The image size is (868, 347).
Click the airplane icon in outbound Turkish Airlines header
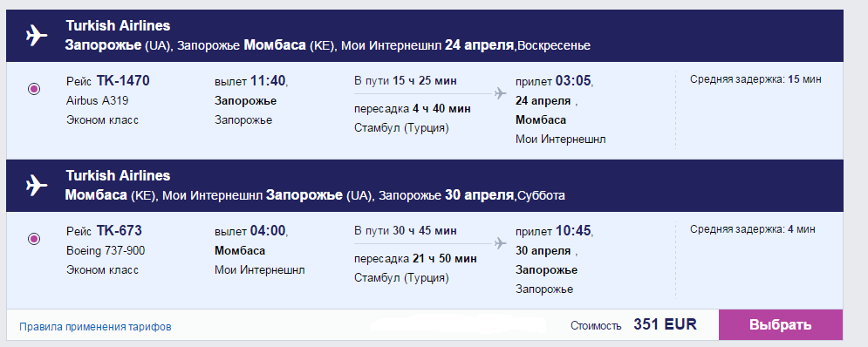click(38, 36)
